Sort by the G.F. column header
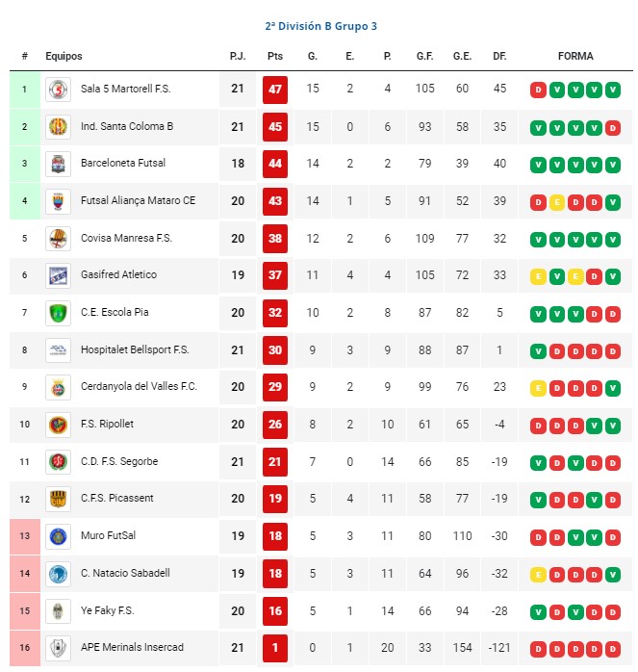 click(424, 56)
